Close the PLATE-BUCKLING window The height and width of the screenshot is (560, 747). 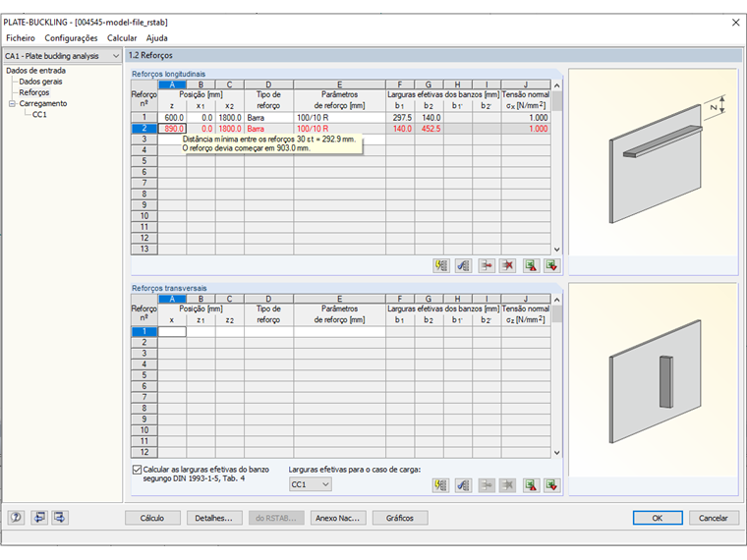tap(735, 23)
